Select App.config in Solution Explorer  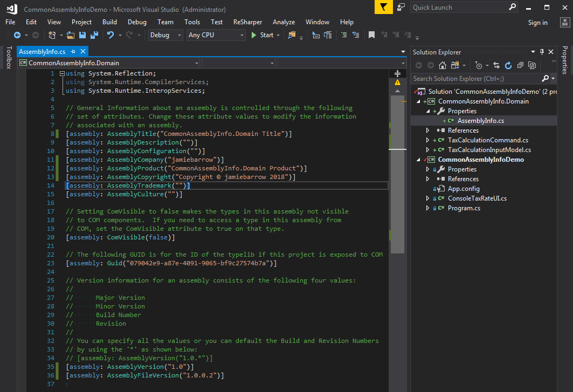click(x=464, y=189)
